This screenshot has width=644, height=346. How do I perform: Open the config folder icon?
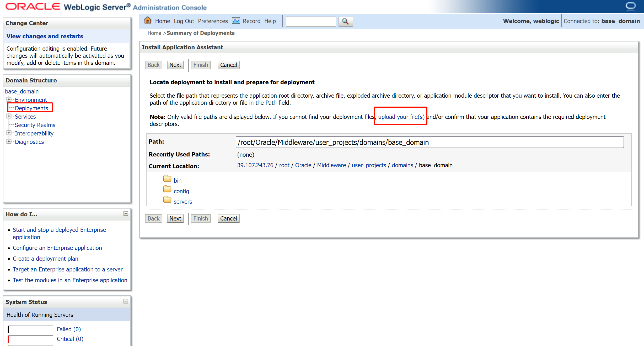pyautogui.click(x=167, y=189)
